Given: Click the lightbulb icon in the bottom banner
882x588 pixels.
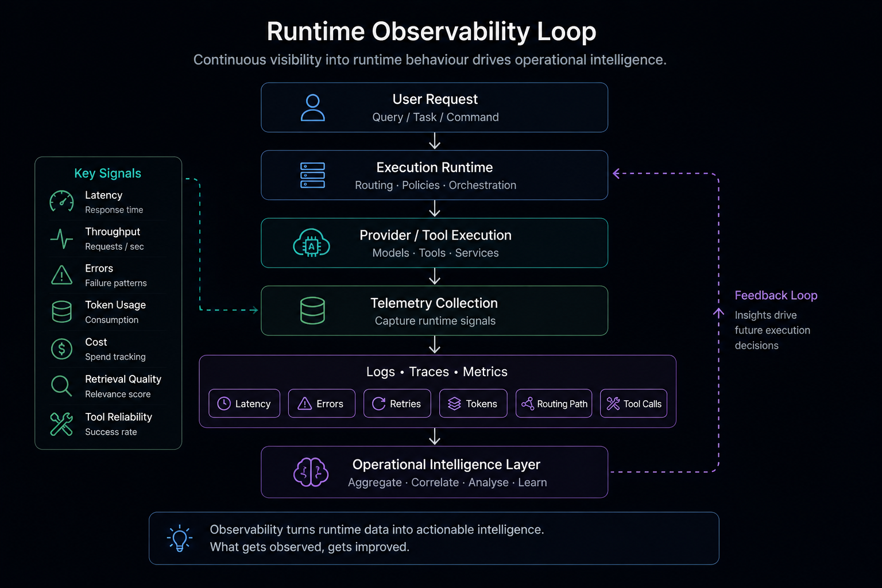Looking at the screenshot, I should [180, 538].
